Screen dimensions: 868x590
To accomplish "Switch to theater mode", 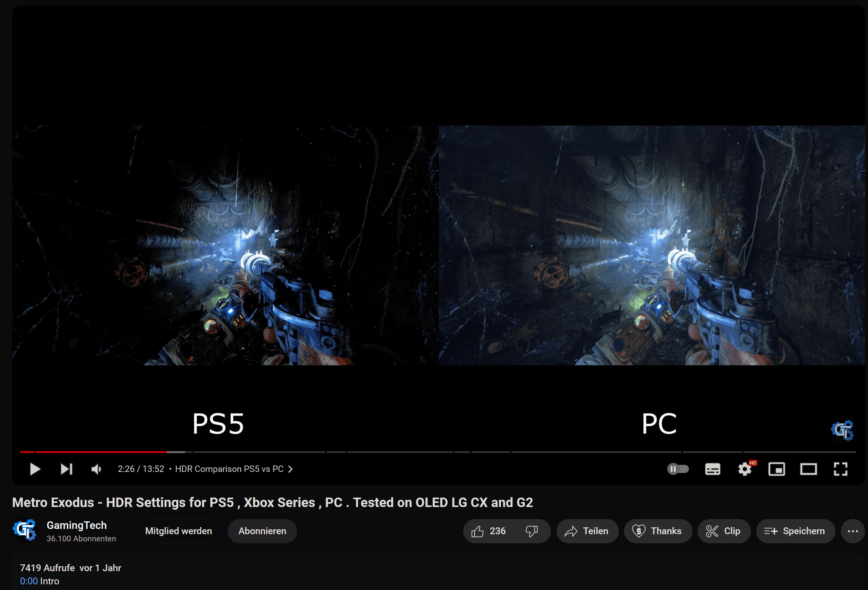I will click(809, 469).
